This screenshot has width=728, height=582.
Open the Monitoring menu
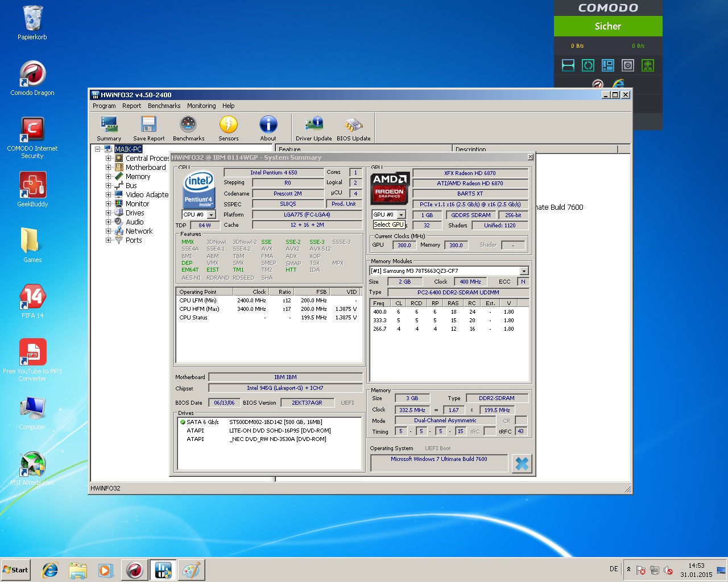pyautogui.click(x=201, y=106)
